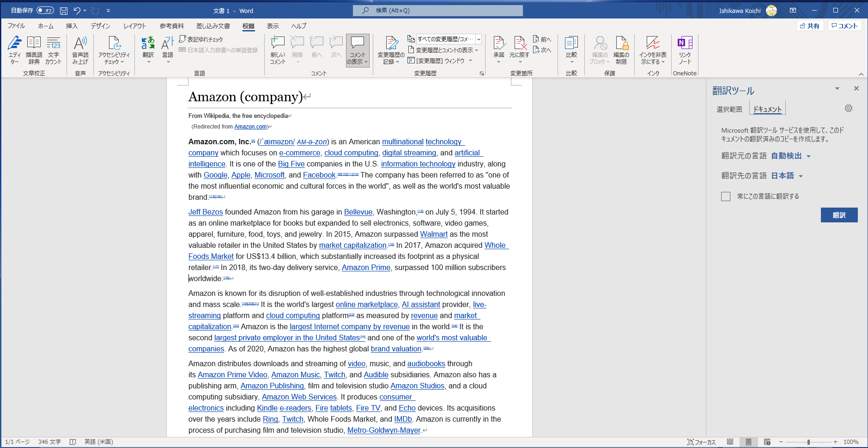Click the コメント button at top right

[x=844, y=26]
